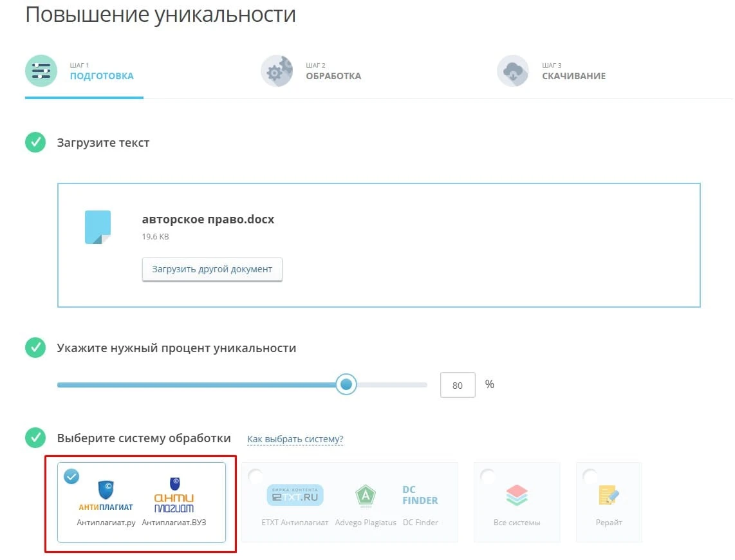Open the Как выбрать систему? link

pos(295,438)
